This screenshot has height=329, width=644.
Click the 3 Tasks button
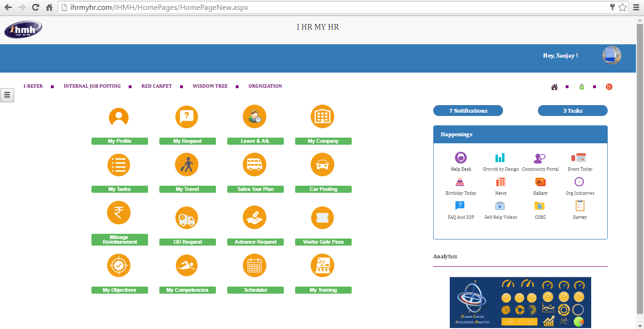tap(573, 111)
